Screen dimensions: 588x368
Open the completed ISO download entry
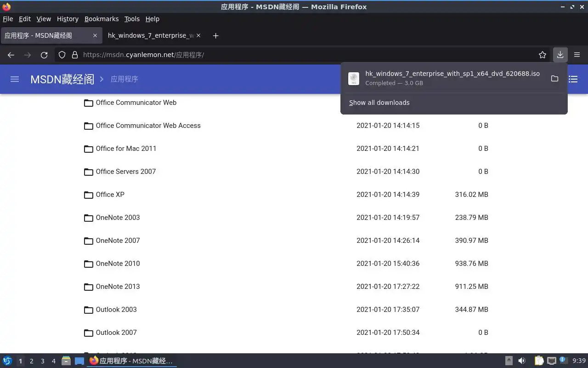point(445,78)
